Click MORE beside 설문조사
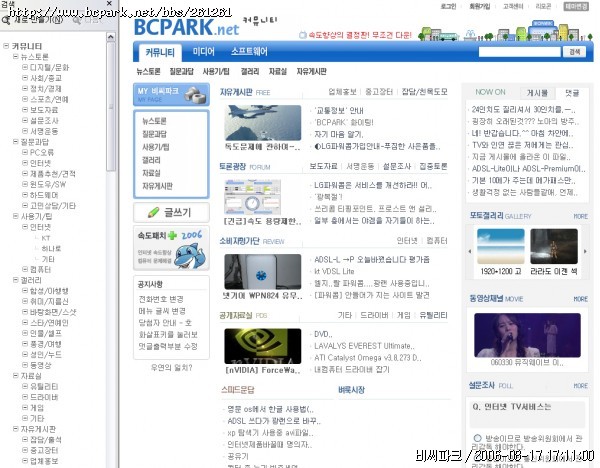The width and height of the screenshot is (600, 468). tap(580, 386)
